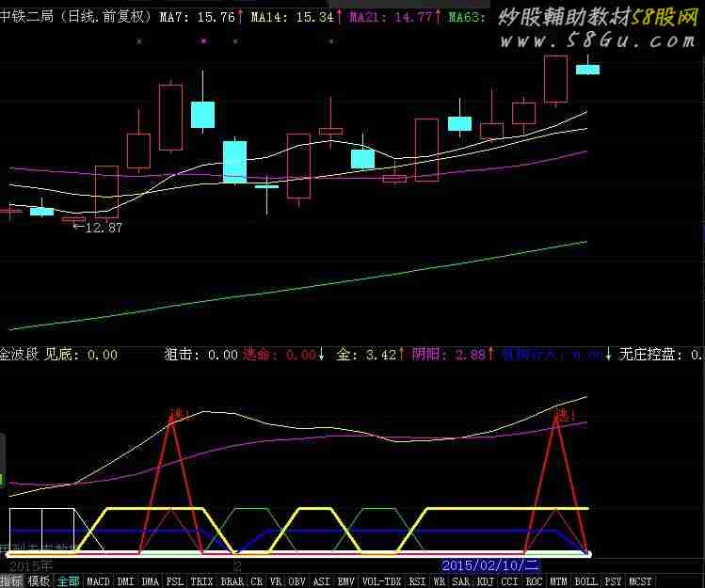This screenshot has height=588, width=705.
Task: Select the MTM indicator tab
Action: (559, 581)
